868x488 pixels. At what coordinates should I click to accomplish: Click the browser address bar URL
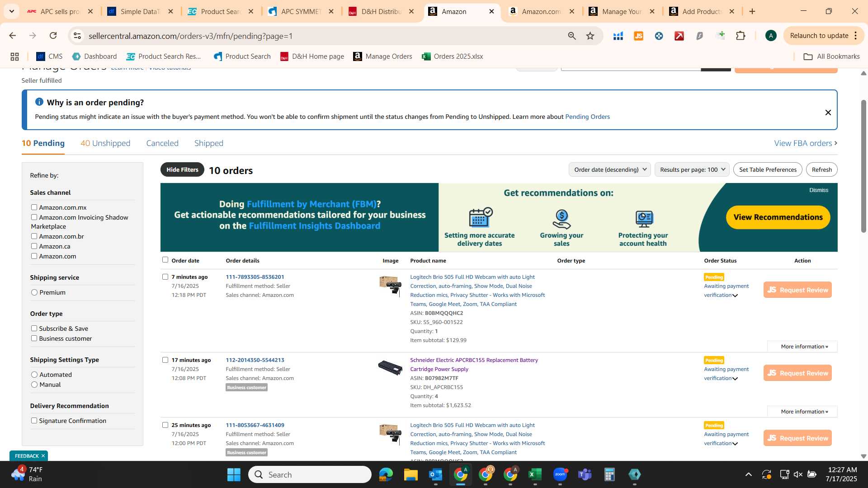pos(190,36)
